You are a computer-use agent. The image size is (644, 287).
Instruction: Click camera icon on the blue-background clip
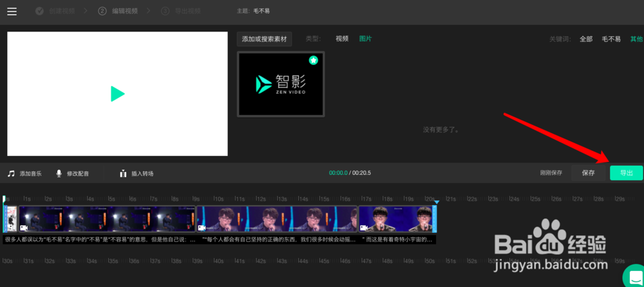(202, 228)
